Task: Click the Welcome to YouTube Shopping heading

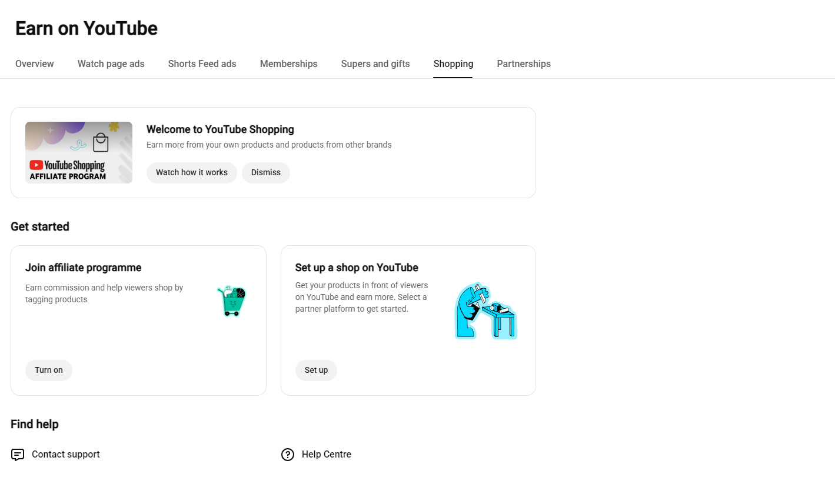Action: [220, 129]
